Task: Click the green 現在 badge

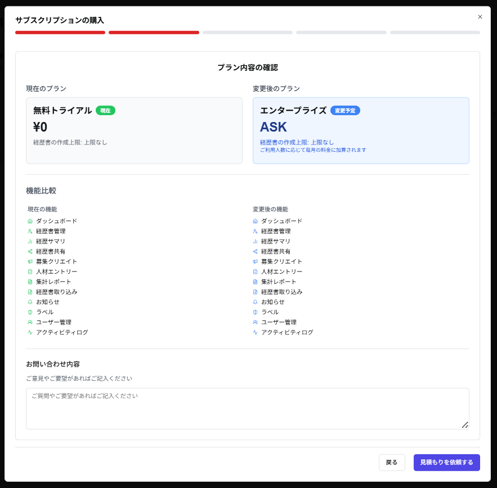Action: click(105, 110)
